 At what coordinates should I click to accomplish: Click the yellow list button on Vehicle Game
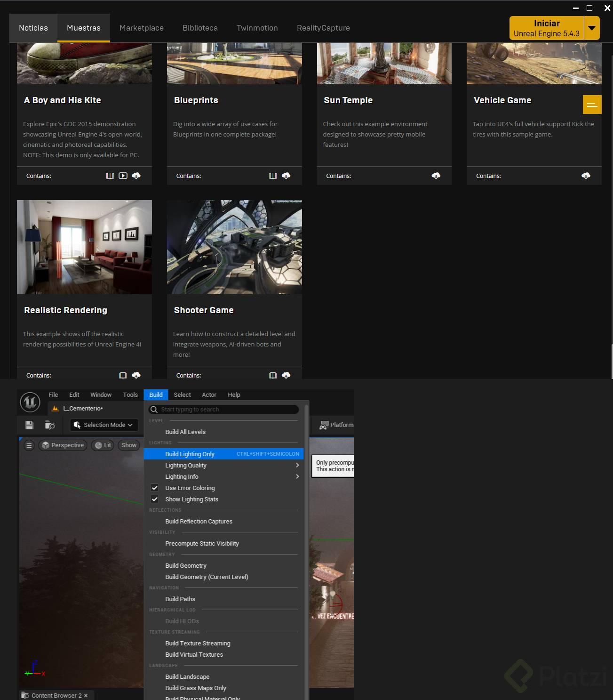592,105
